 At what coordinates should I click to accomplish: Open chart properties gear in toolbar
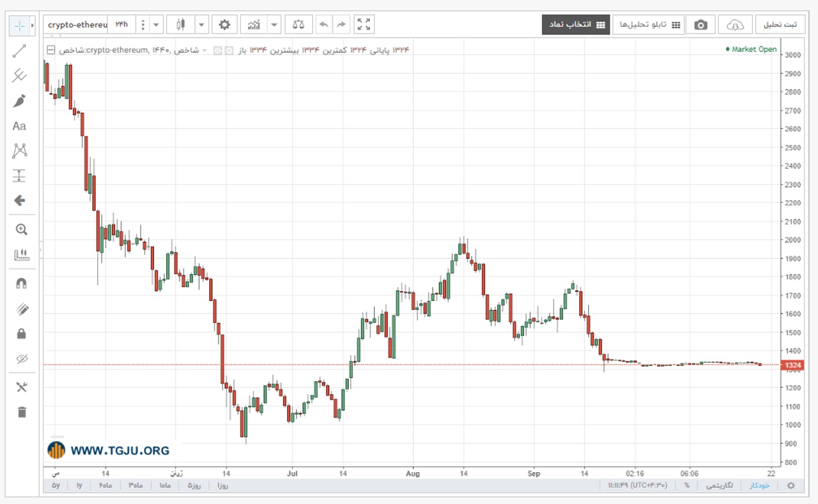point(225,25)
